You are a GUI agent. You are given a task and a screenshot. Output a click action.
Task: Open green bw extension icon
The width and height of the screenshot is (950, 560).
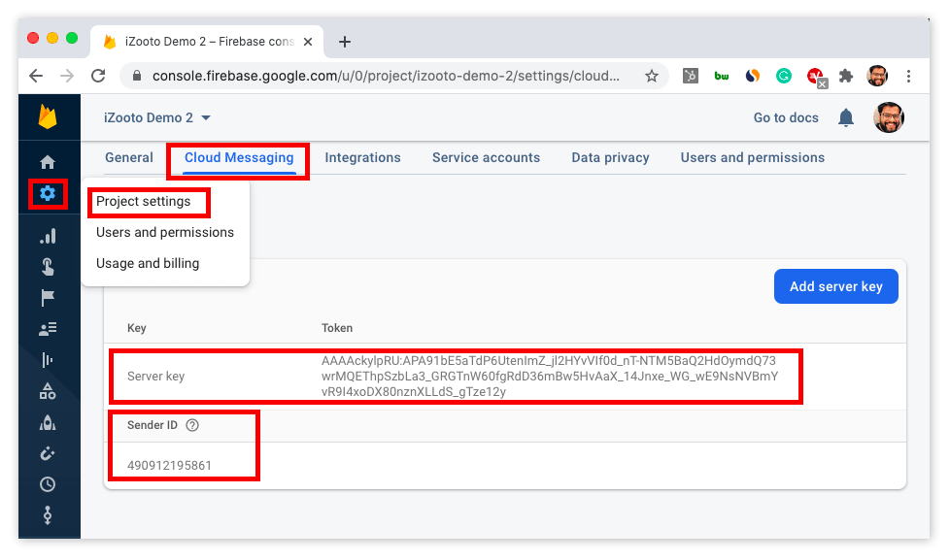pyautogui.click(x=721, y=76)
